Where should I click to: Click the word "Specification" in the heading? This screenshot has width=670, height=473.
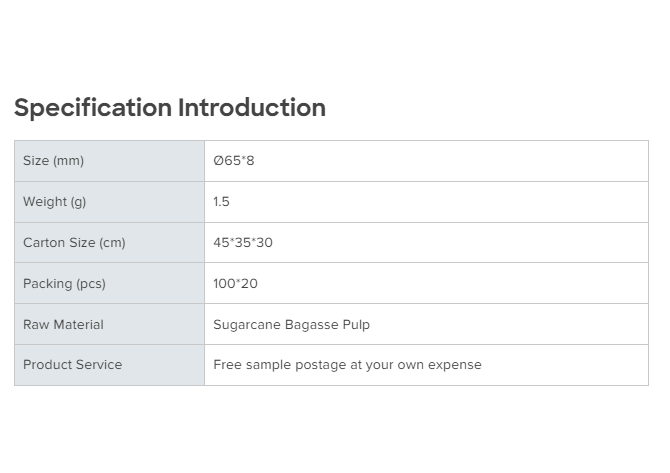pyautogui.click(x=93, y=108)
